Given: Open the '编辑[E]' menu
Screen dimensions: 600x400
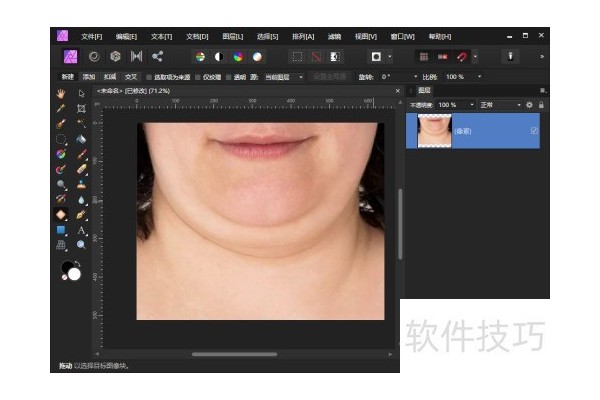Looking at the screenshot, I should click(x=126, y=37).
